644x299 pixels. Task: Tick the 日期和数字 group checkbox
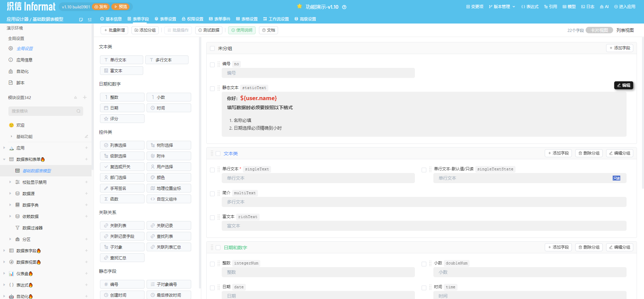pyautogui.click(x=218, y=248)
